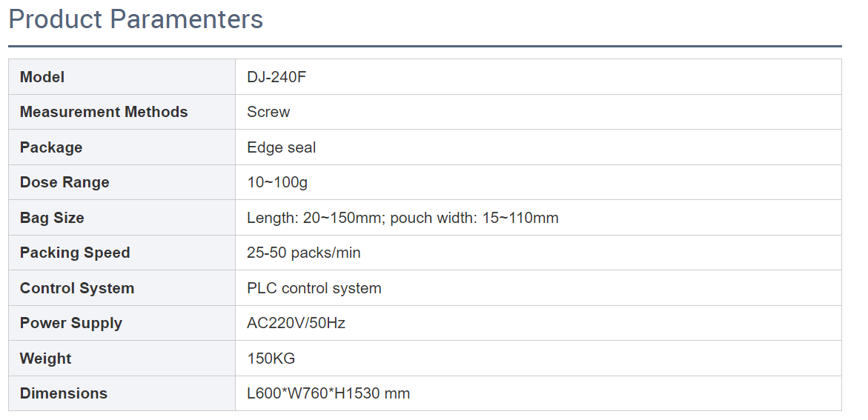The height and width of the screenshot is (420, 868).
Task: Select the Power Supply label
Action: [x=71, y=323]
